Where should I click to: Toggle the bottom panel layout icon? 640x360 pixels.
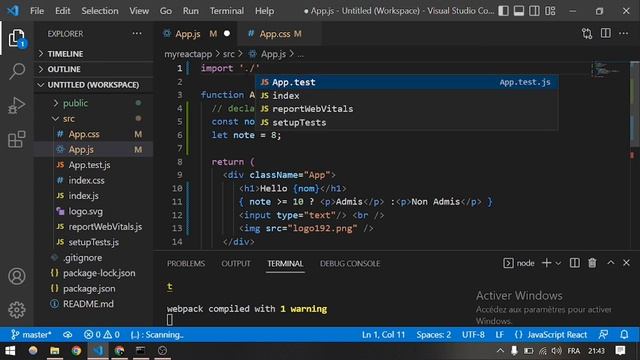click(x=519, y=11)
